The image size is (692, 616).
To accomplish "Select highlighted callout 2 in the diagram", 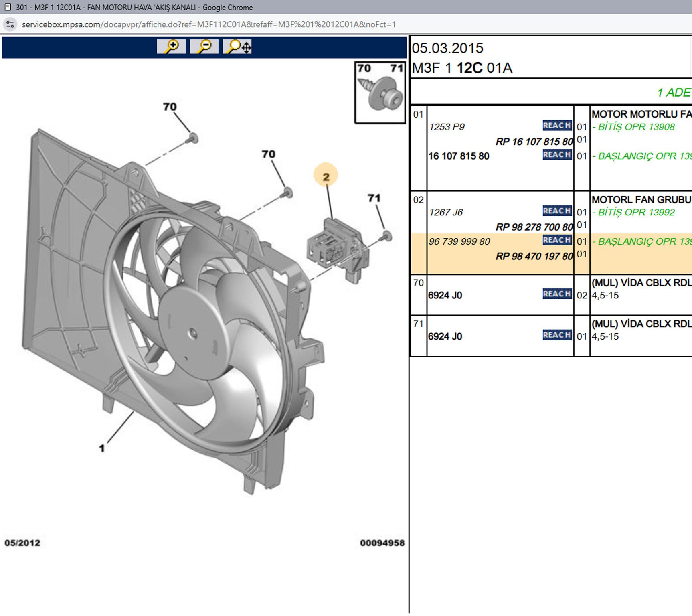I will point(326,176).
